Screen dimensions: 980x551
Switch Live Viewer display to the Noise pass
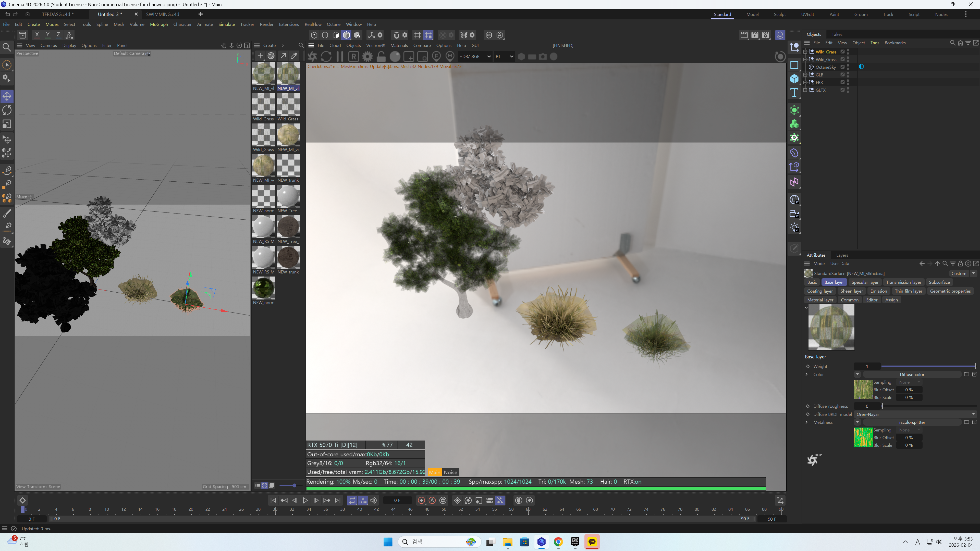(x=450, y=472)
